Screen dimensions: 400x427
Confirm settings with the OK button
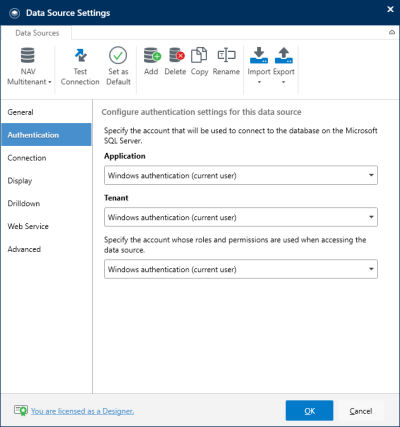[x=309, y=411]
